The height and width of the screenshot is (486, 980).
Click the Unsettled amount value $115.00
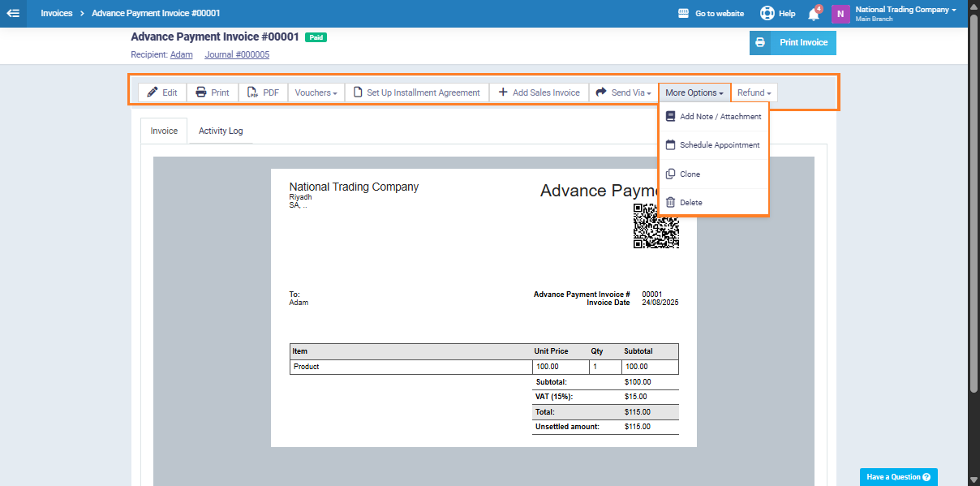click(x=638, y=427)
